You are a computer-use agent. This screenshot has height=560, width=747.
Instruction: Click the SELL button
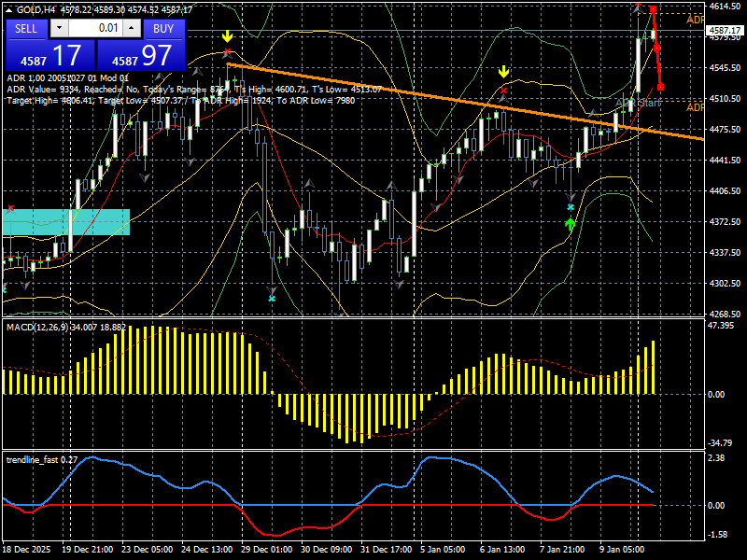click(x=26, y=29)
